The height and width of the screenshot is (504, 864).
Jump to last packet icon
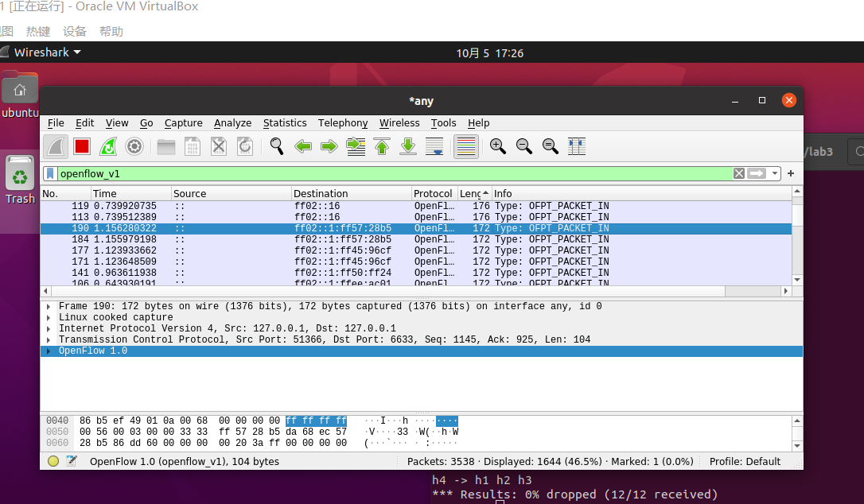(408, 146)
